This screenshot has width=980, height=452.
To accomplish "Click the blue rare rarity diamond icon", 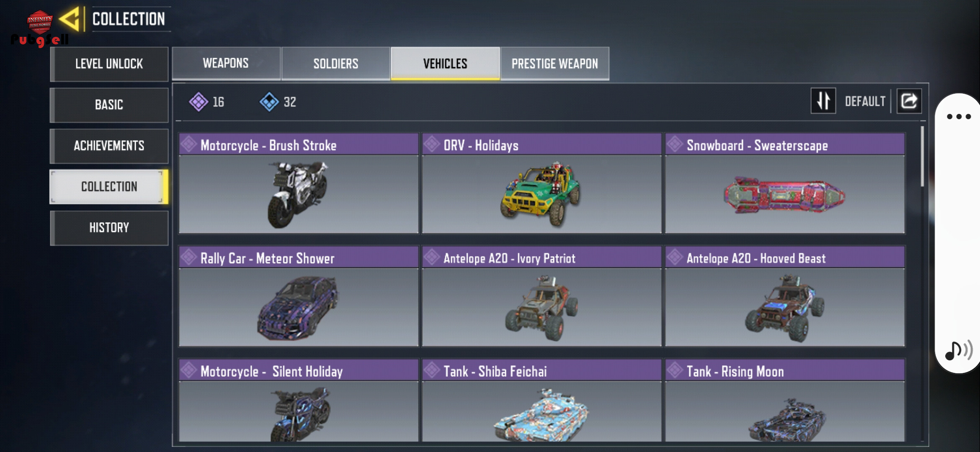I will click(269, 102).
